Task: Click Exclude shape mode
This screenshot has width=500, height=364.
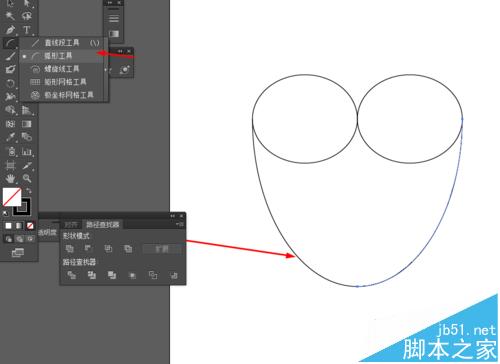Action: [x=128, y=248]
